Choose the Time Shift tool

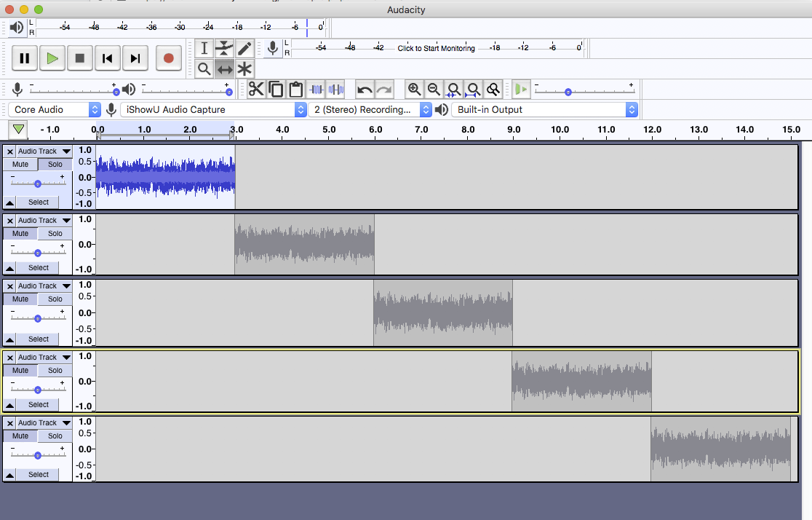(225, 69)
